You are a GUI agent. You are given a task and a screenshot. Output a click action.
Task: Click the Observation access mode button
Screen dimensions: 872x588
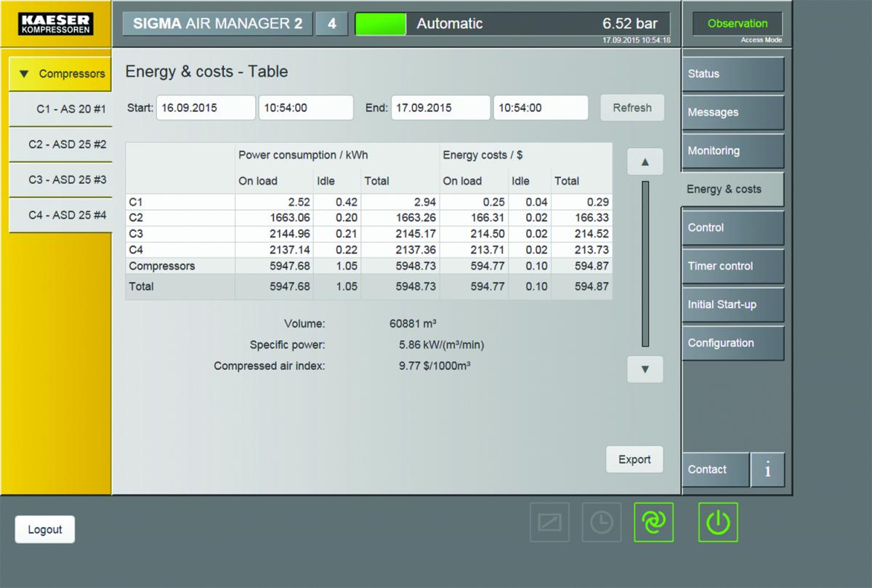point(738,23)
